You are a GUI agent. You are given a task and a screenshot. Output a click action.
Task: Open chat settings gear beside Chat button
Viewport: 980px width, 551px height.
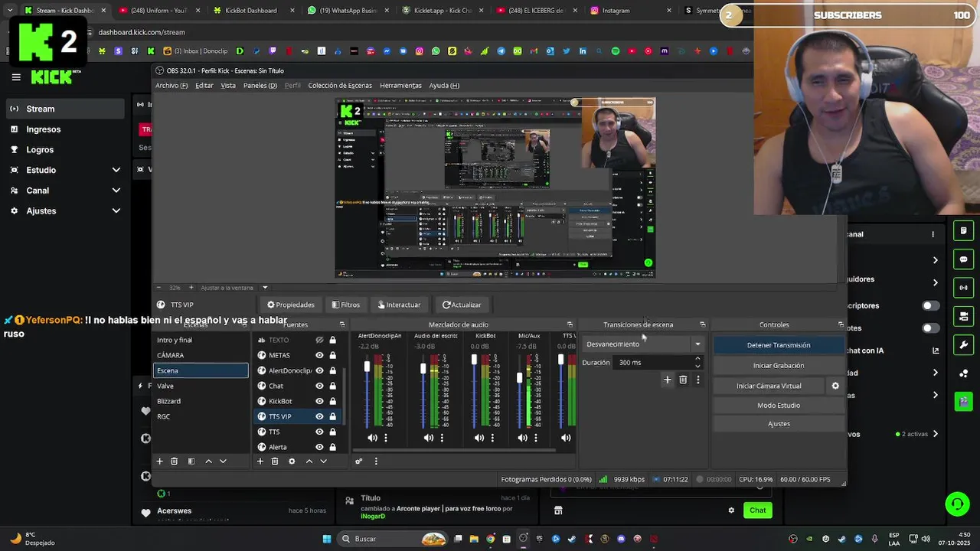tap(731, 510)
